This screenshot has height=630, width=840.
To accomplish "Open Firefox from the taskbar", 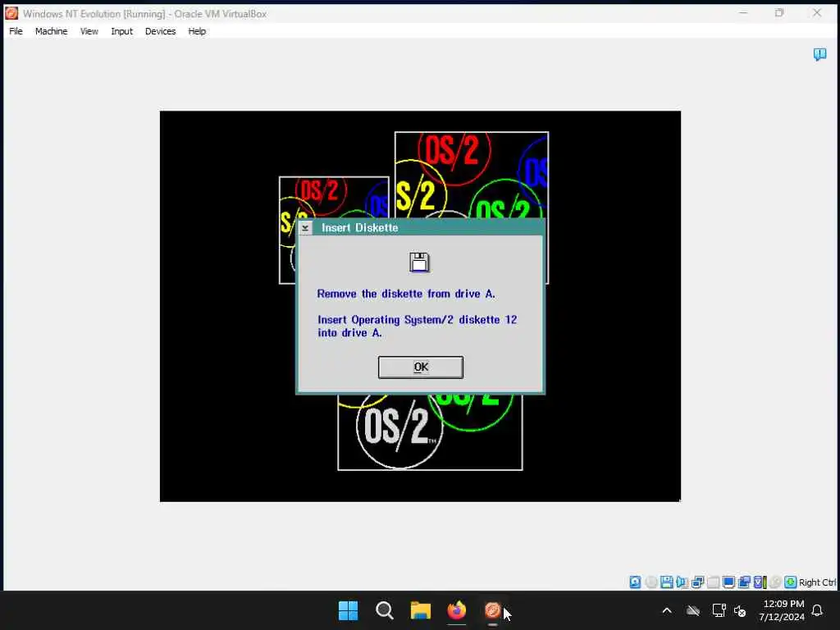I will click(456, 610).
